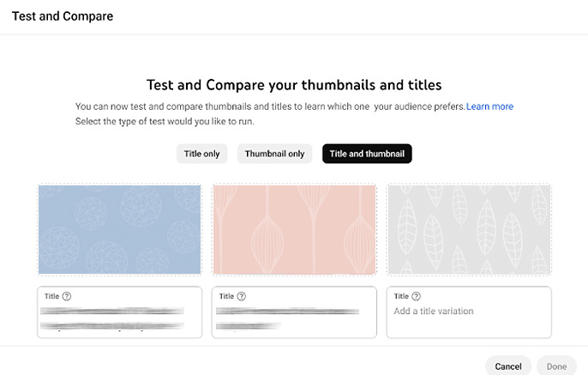Click help icon beside third Title label
This screenshot has height=375, width=588.
point(417,296)
